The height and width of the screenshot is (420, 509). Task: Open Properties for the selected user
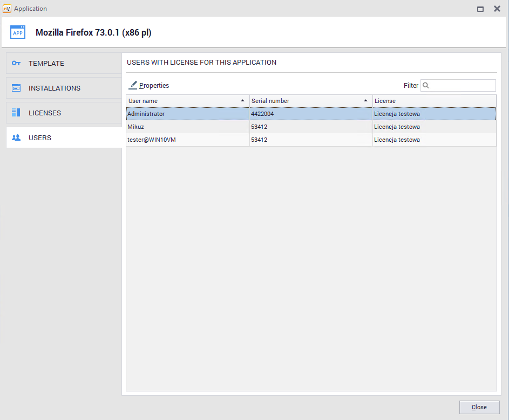click(x=154, y=85)
